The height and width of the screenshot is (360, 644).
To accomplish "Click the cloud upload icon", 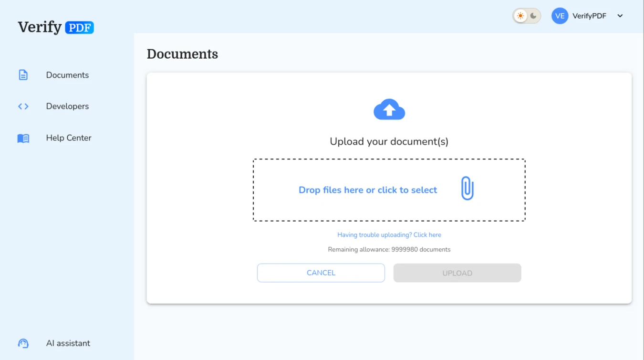I will 389,109.
